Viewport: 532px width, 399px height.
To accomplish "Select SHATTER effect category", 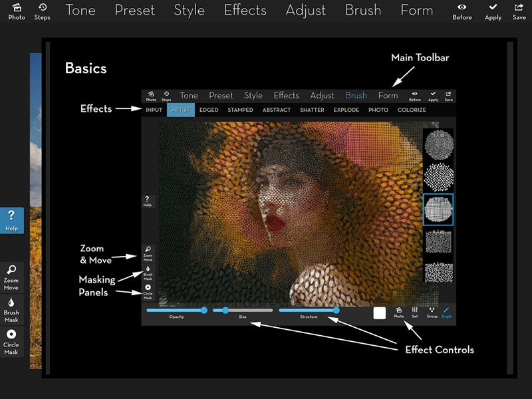I will 312,110.
